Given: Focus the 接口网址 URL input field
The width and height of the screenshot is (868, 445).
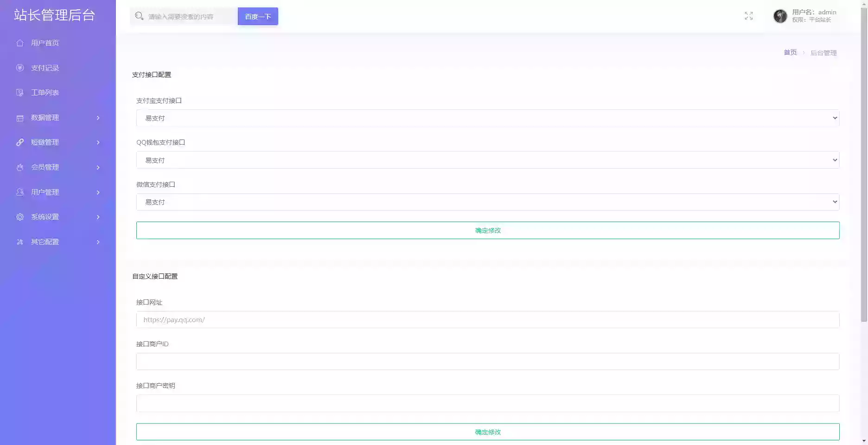Looking at the screenshot, I should [x=487, y=320].
